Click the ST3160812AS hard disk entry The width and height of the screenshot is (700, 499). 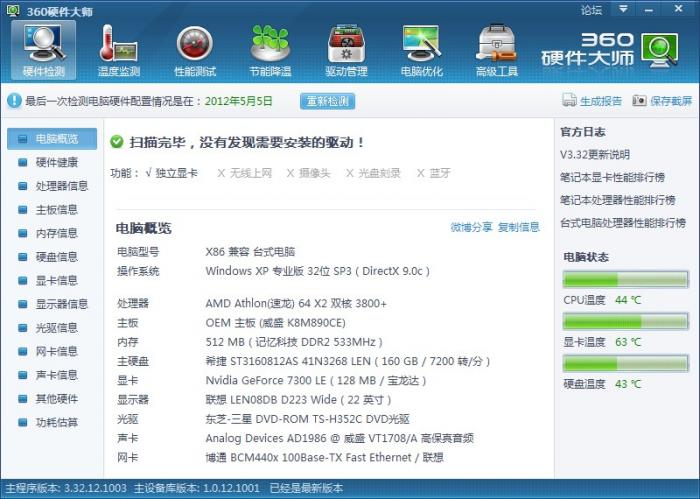(x=348, y=361)
